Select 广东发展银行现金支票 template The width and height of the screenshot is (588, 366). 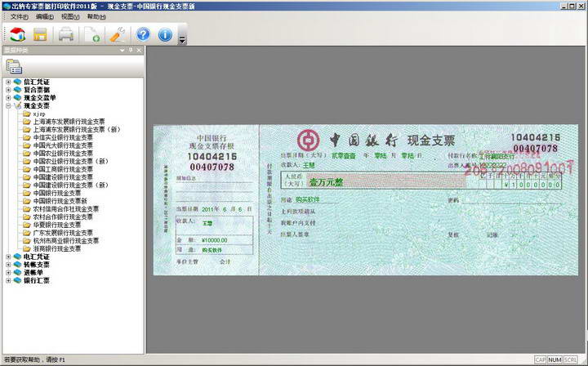tap(63, 233)
